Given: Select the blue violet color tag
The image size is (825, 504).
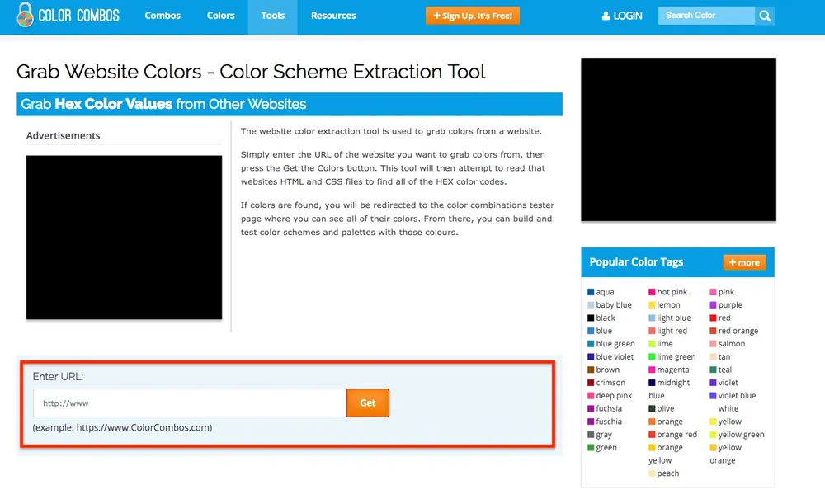Looking at the screenshot, I should click(x=610, y=356).
